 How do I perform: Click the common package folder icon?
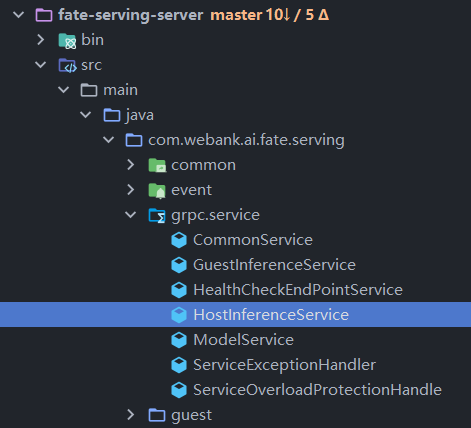point(157,165)
